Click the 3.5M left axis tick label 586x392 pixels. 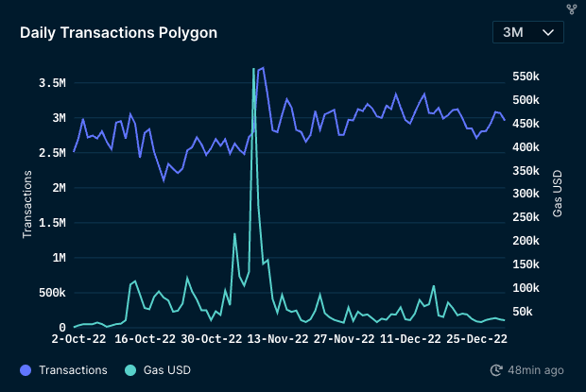point(52,83)
